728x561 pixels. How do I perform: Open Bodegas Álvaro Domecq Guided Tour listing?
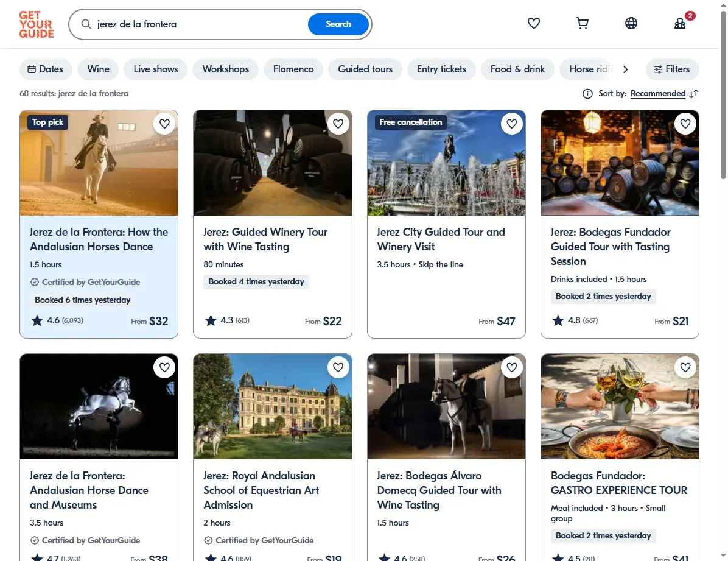click(439, 490)
